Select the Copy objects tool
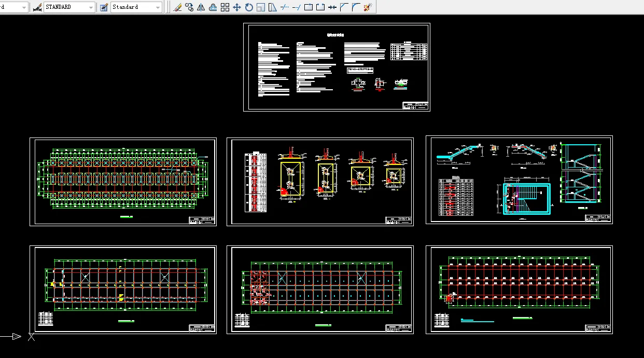Image resolution: width=644 pixels, height=358 pixels. click(189, 7)
